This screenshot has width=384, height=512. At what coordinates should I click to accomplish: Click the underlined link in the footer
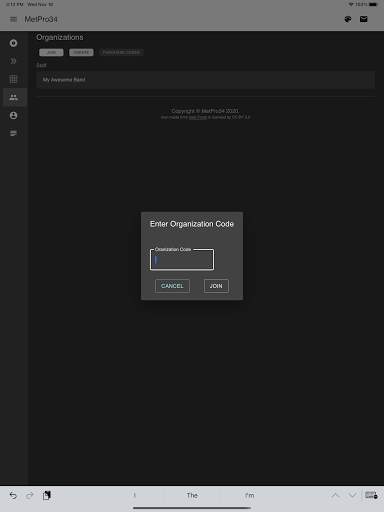click(198, 117)
